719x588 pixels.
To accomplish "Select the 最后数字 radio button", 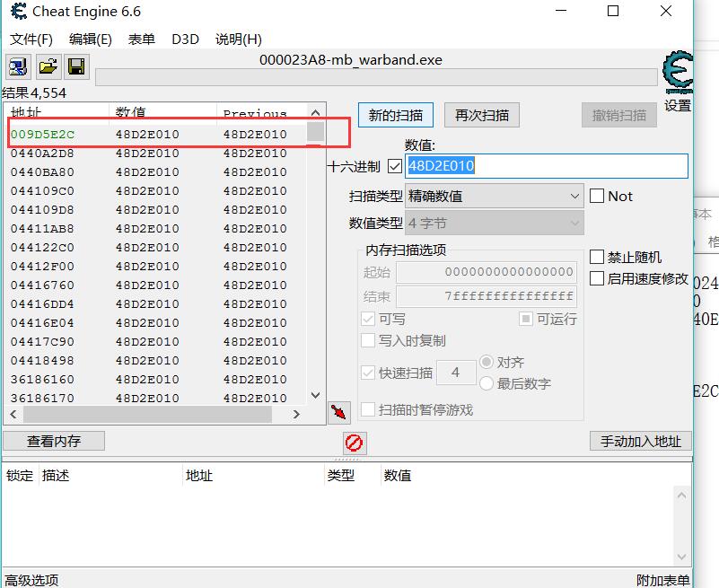I will tap(487, 383).
